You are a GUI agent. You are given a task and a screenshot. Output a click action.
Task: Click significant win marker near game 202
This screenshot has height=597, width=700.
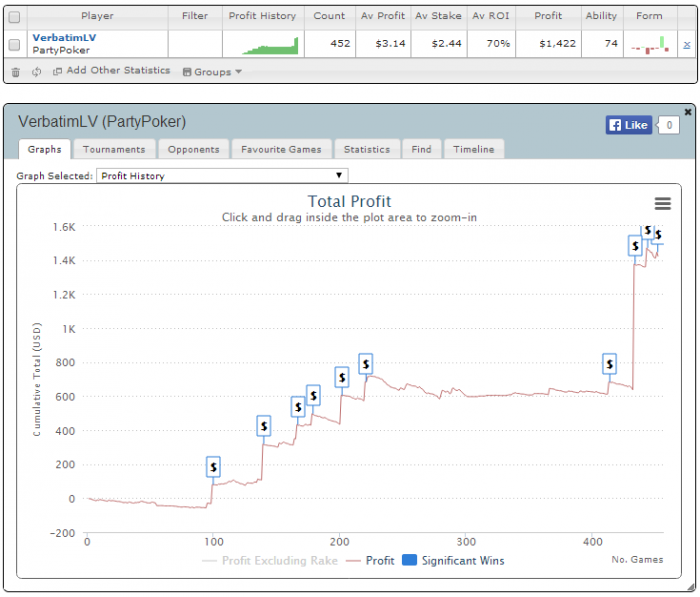[x=342, y=377]
